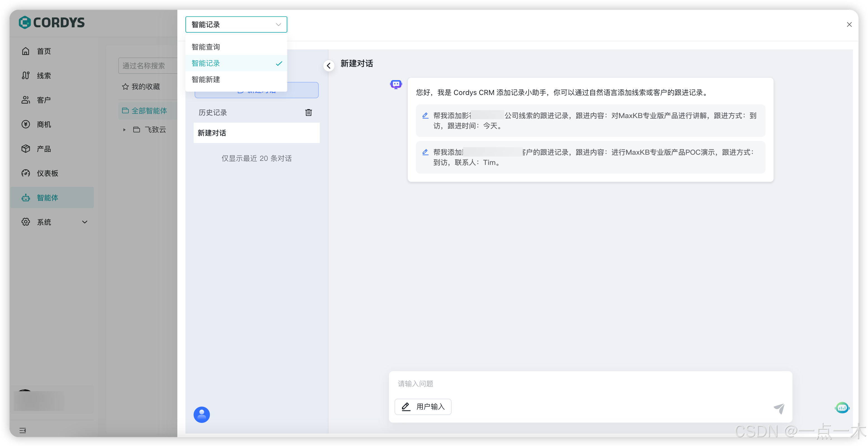Image resolution: width=868 pixels, height=446 pixels.
Task: Activate the voice icon in bottom right corner
Action: [x=842, y=407]
